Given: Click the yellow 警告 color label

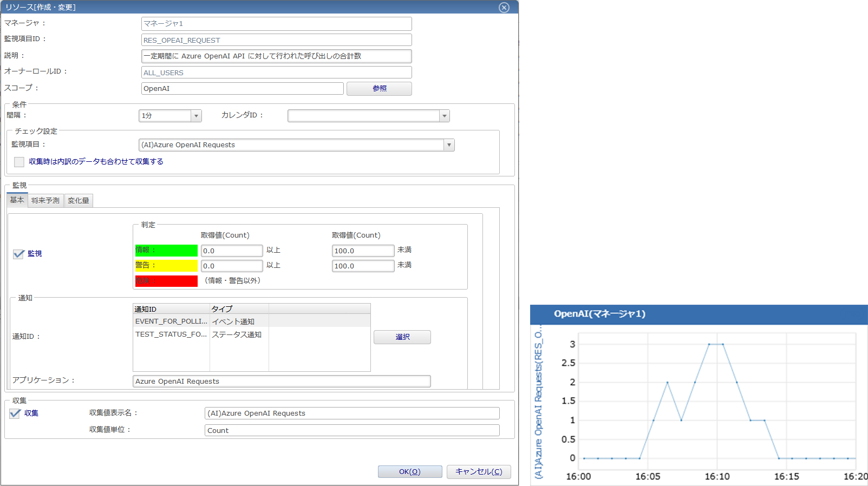Looking at the screenshot, I should (x=166, y=266).
